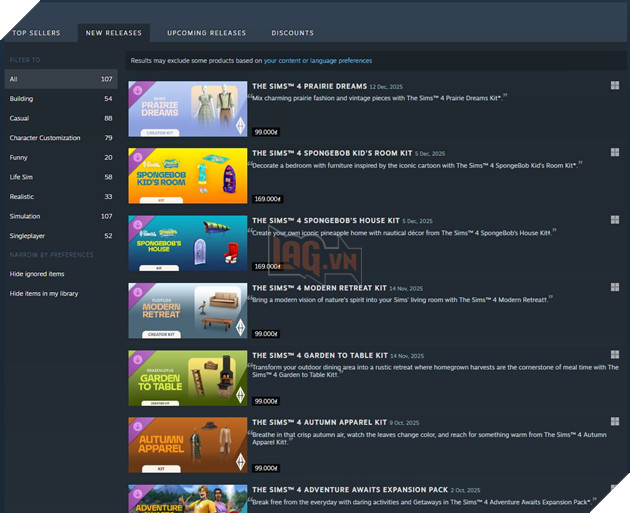Viewport: 630px width, 513px height.
Task: Click Windows icon on Autumn Apparel Kit row
Action: click(615, 422)
